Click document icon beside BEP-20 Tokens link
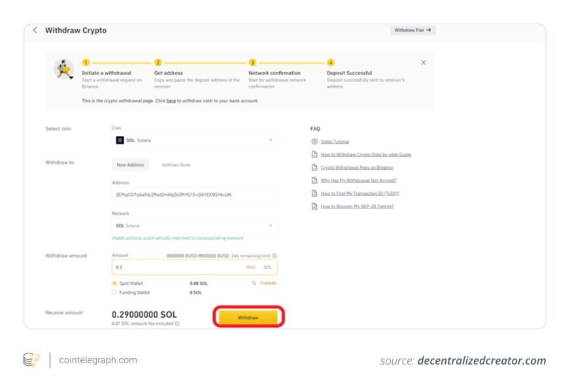Viewport: 570px width, 392px height. point(314,206)
